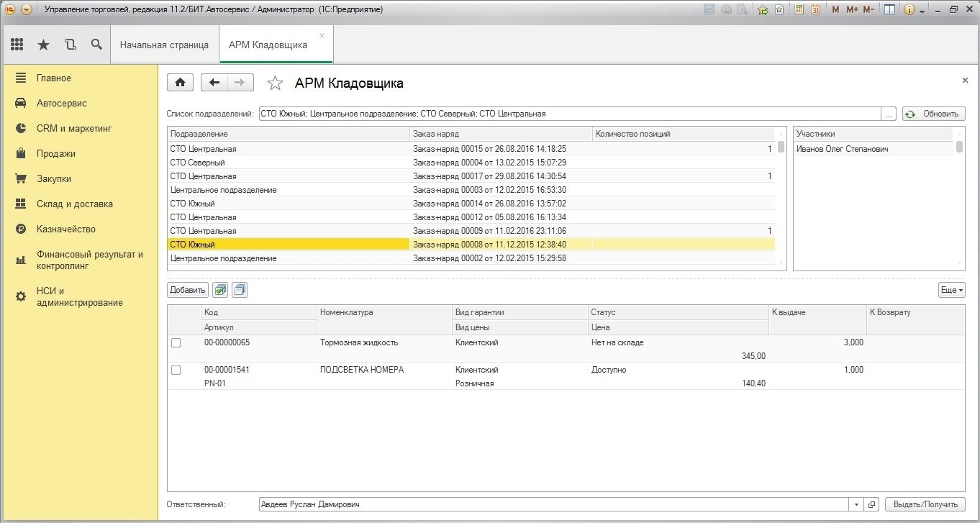Tick the checkbox for ПОДСВЕТКА НОМЕРА
Viewport: 980px width, 523px height.
176,370
